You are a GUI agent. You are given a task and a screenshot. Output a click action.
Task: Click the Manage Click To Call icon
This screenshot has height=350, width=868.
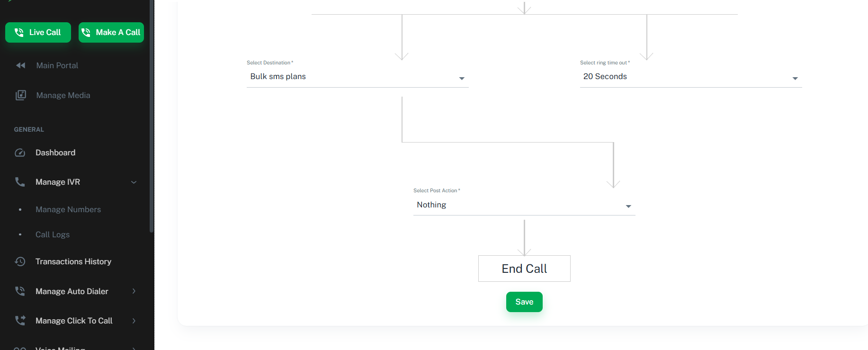(20, 321)
